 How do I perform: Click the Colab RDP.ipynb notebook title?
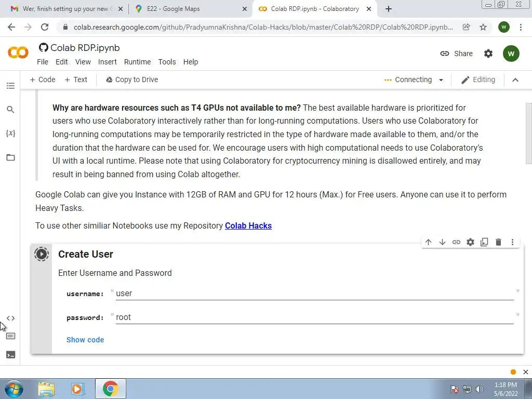85,48
